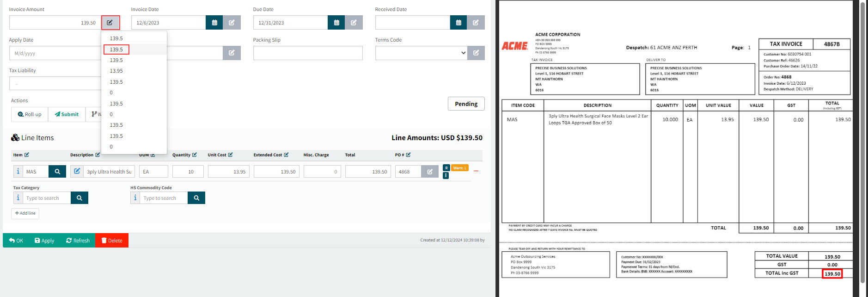Click the Roll-up action button

coord(30,114)
